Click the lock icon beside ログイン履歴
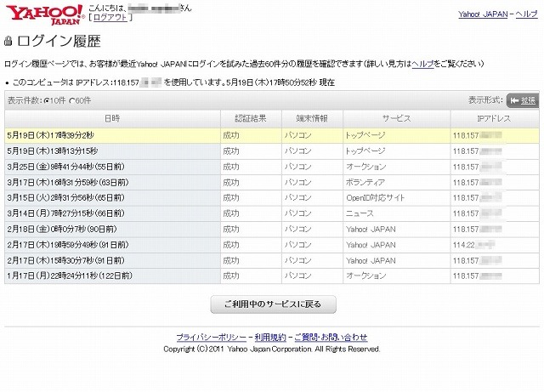 8,41
